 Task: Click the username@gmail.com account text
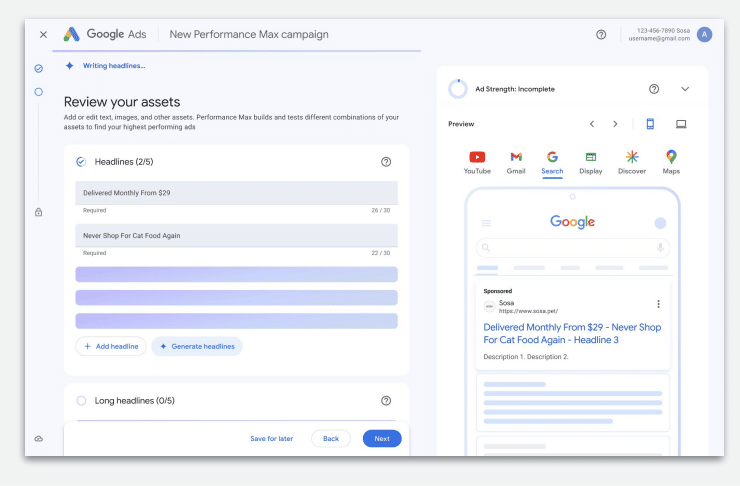[x=659, y=39]
